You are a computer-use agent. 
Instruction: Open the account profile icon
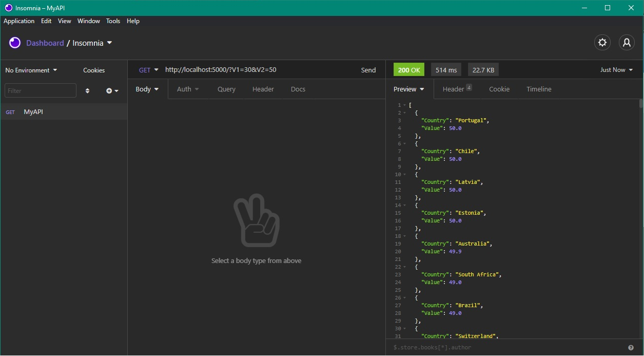tap(627, 43)
